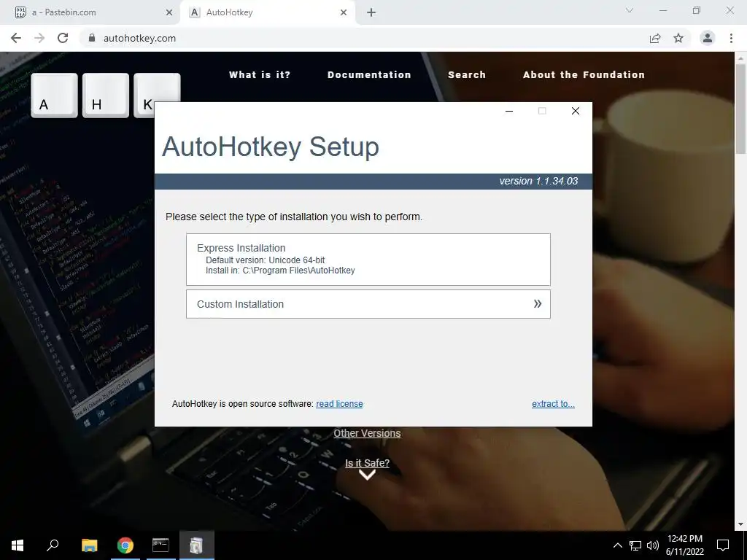Show hidden system tray icons
The image size is (747, 560).
point(617,545)
